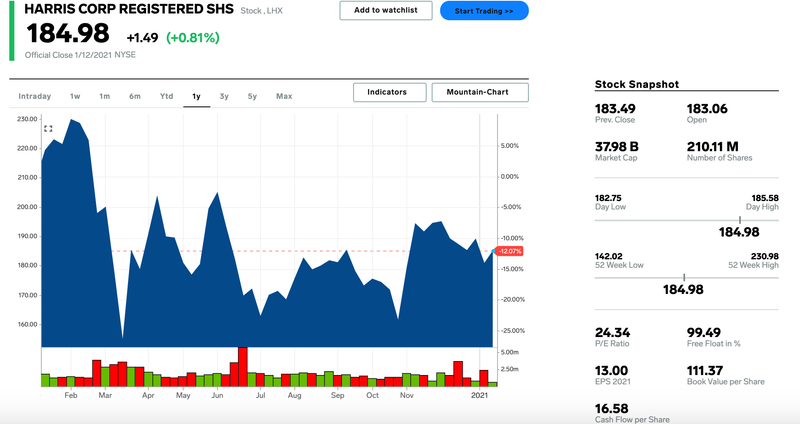Click the 2021 x-axis label
Viewport: 800px width, 424px height.
click(x=480, y=395)
